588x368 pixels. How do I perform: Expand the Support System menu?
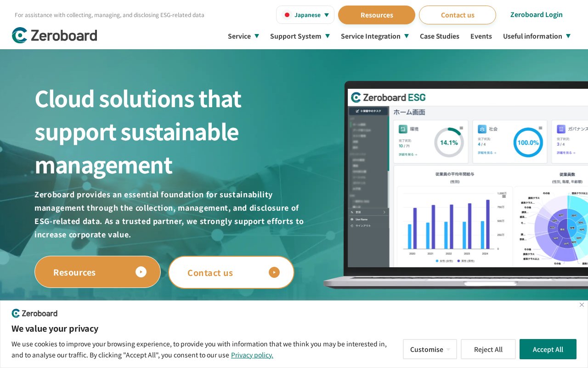(300, 36)
